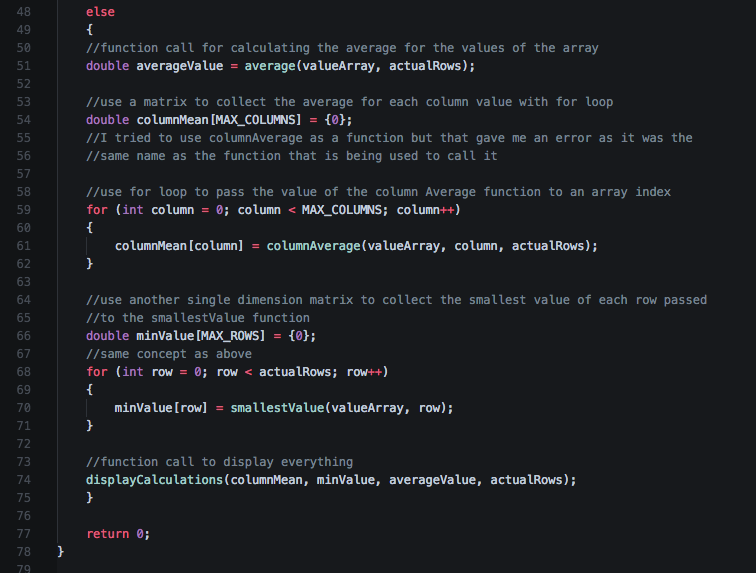This screenshot has width=756, height=573.
Task: Click the 'else' keyword on line 48
Action: click(100, 12)
